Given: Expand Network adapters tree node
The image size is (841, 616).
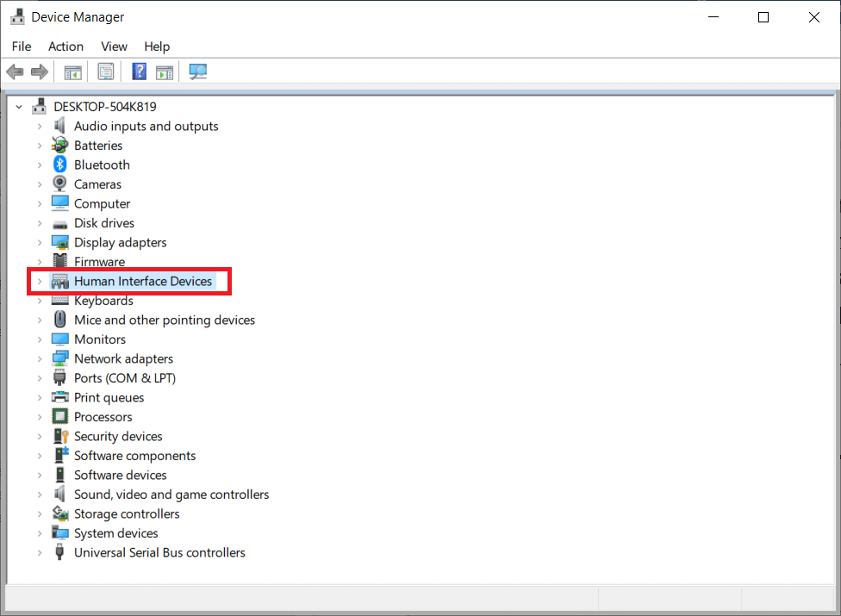Looking at the screenshot, I should 39,359.
